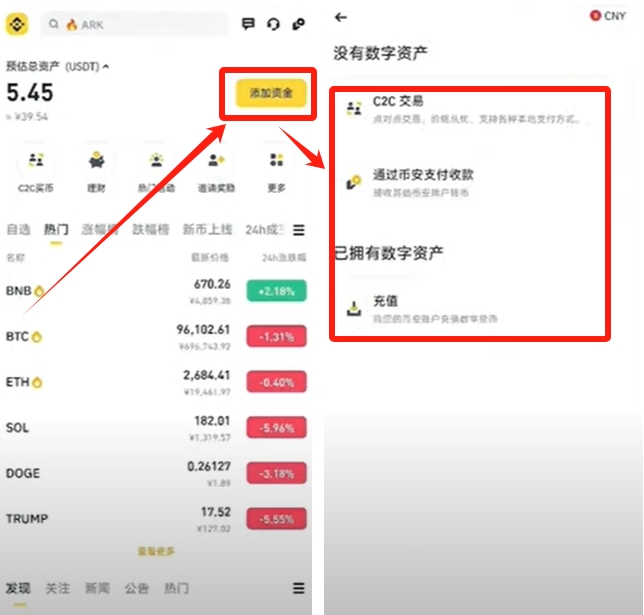
Task: Go back using the arrow icon
Action: 341,17
